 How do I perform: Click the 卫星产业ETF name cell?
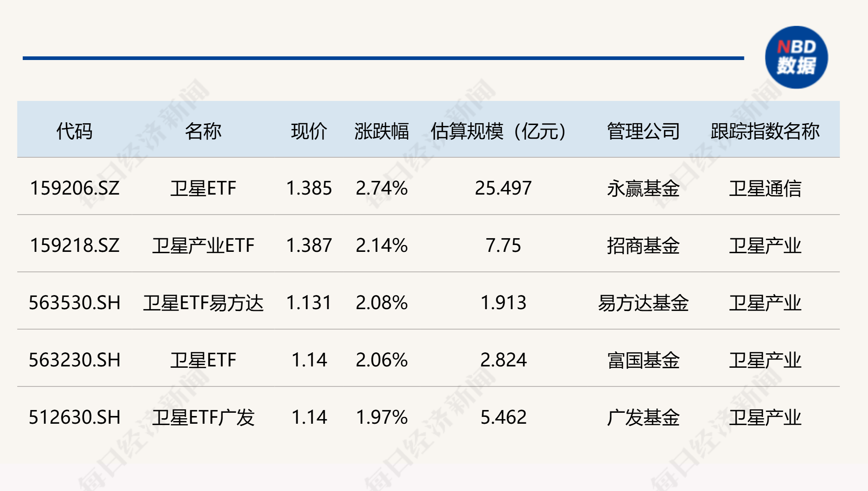[203, 245]
